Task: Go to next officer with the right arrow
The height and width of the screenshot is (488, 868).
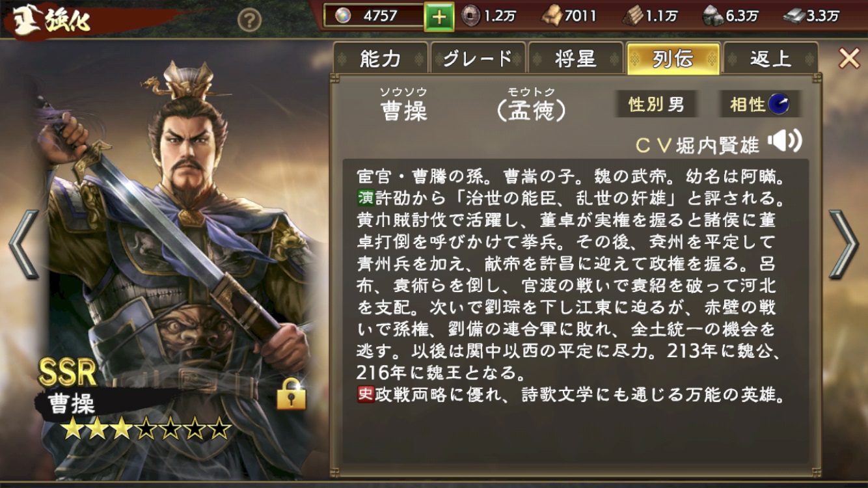Action: [844, 244]
